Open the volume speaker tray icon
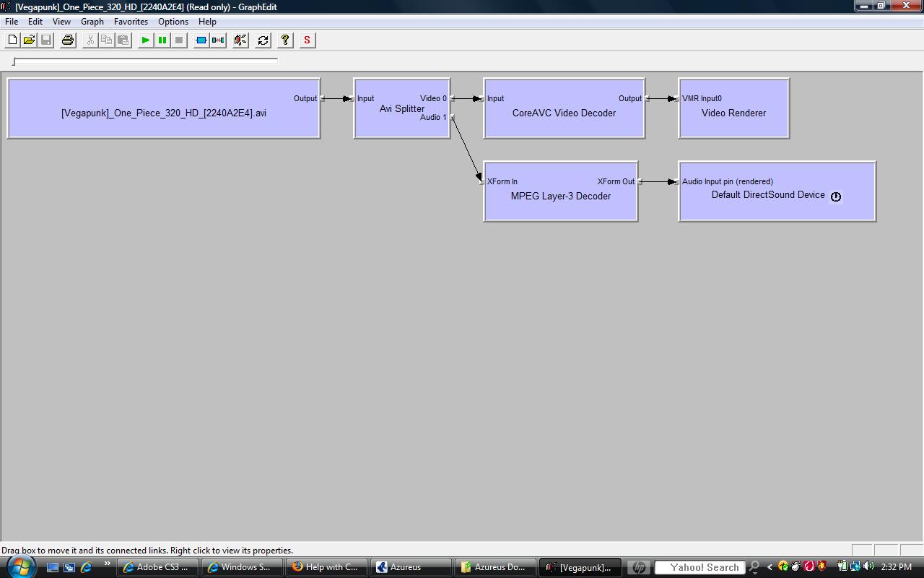This screenshot has height=578, width=924. pyautogui.click(x=868, y=566)
